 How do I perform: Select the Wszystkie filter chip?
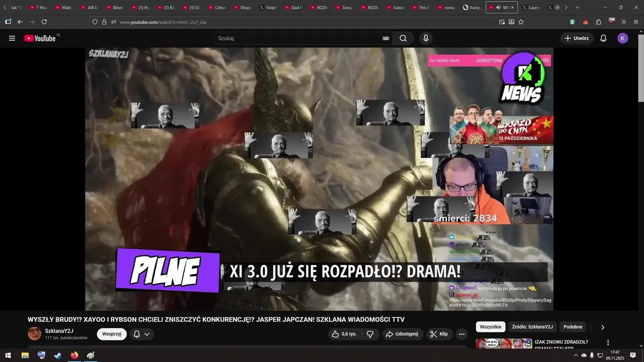491,327
